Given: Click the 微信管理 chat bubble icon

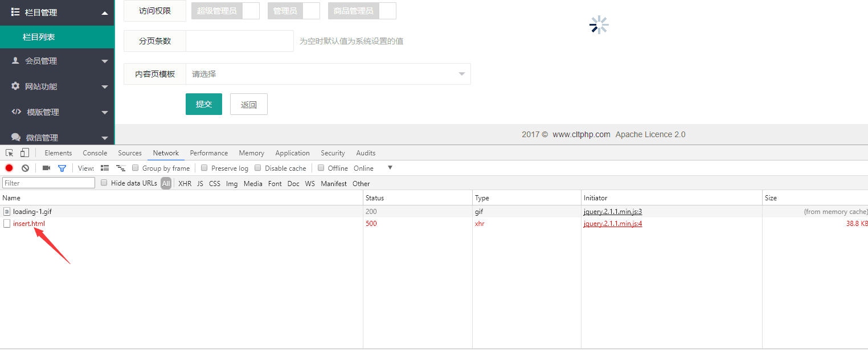Looking at the screenshot, I should [x=16, y=137].
